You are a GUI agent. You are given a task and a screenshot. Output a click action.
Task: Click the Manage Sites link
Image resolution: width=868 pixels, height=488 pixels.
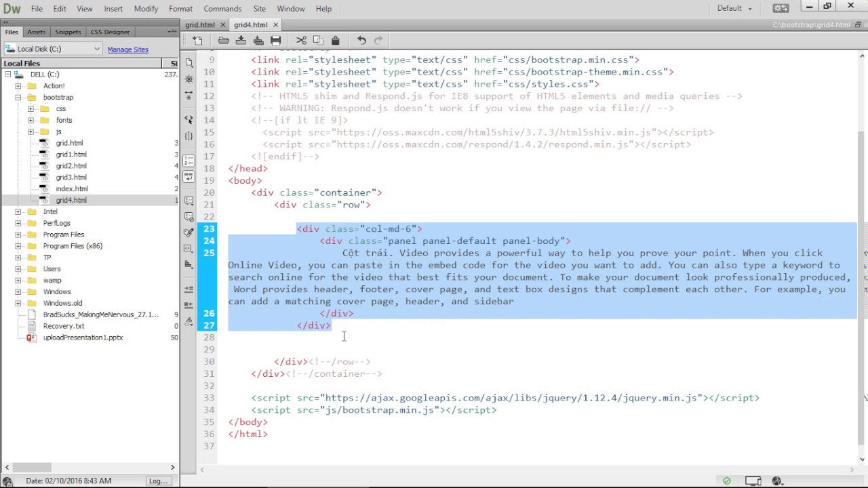[127, 49]
